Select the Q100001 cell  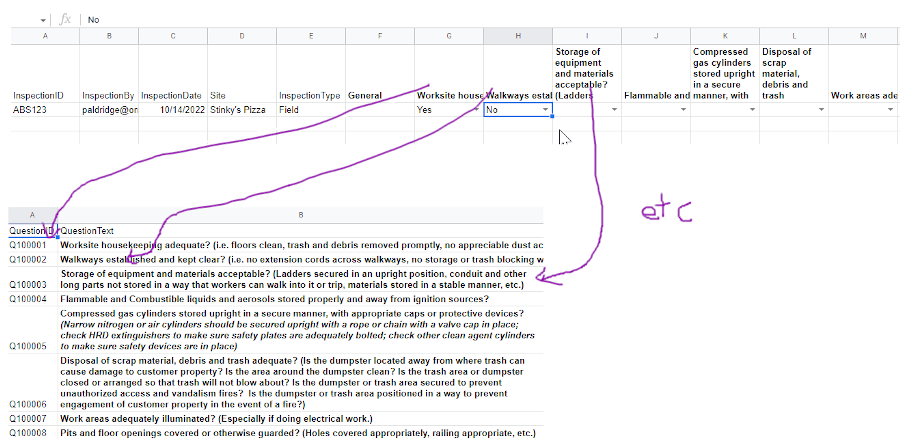click(x=32, y=246)
